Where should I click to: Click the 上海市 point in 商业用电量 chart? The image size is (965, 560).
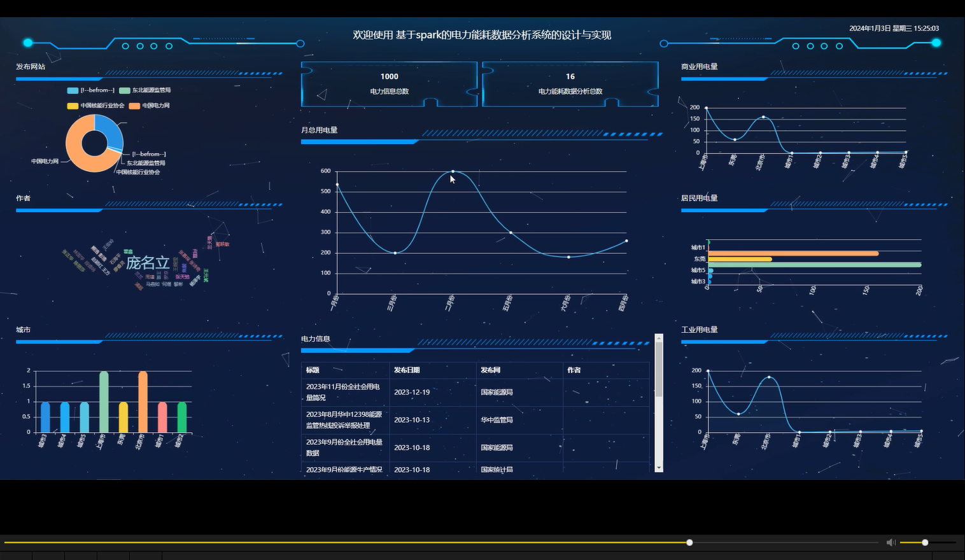point(706,108)
